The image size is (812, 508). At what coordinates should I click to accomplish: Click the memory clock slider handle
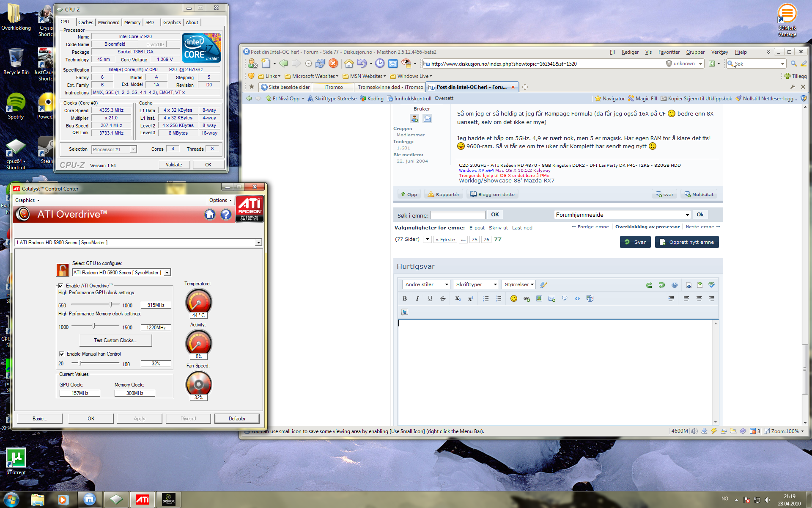click(x=94, y=326)
